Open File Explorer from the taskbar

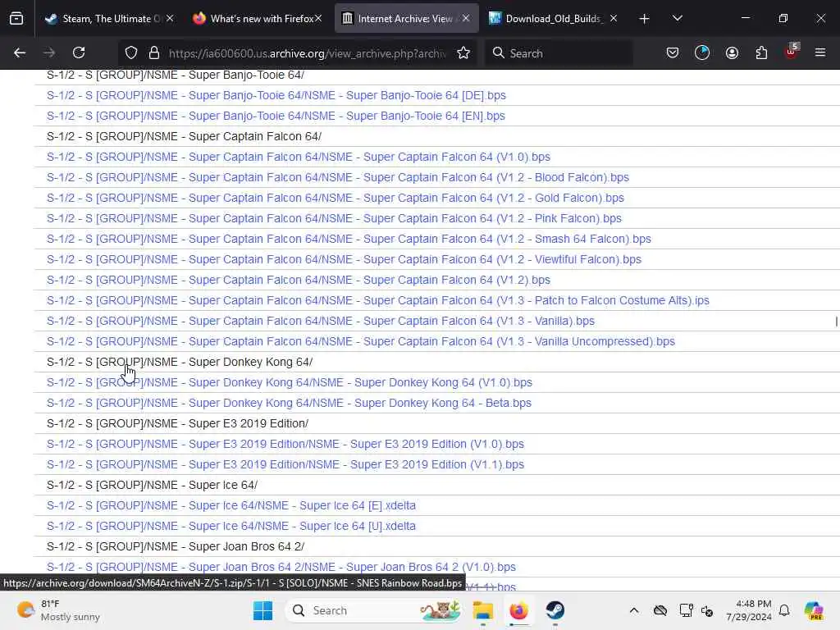click(482, 610)
